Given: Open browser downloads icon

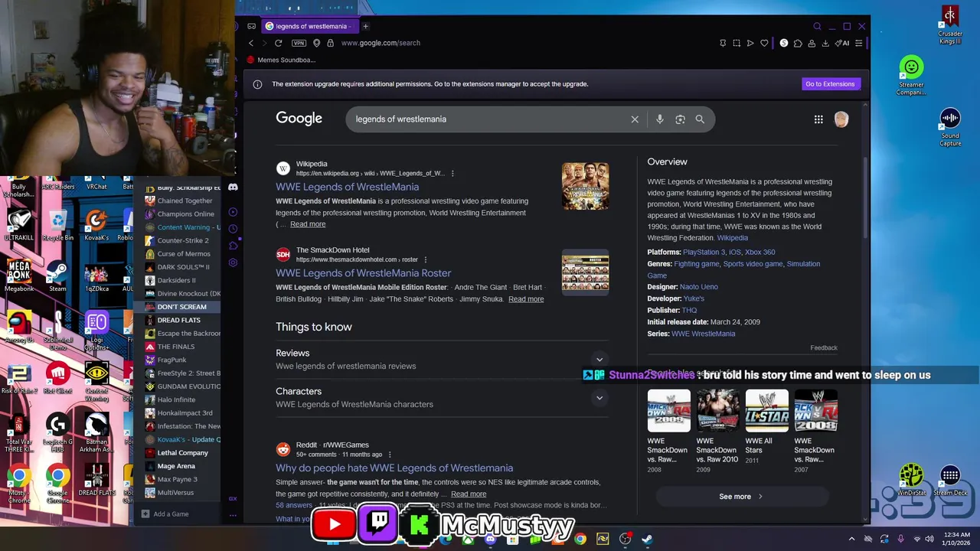Looking at the screenshot, I should point(825,43).
